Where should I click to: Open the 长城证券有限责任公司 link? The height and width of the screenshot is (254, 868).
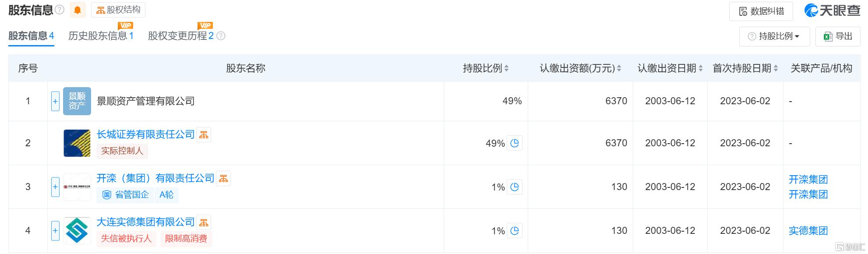[145, 134]
